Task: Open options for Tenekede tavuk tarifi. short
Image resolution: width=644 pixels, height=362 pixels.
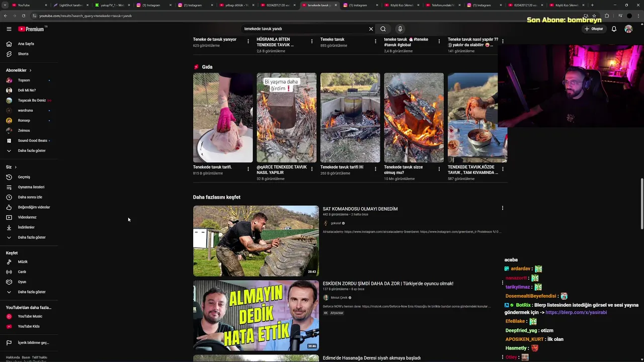Action: pos(248,169)
